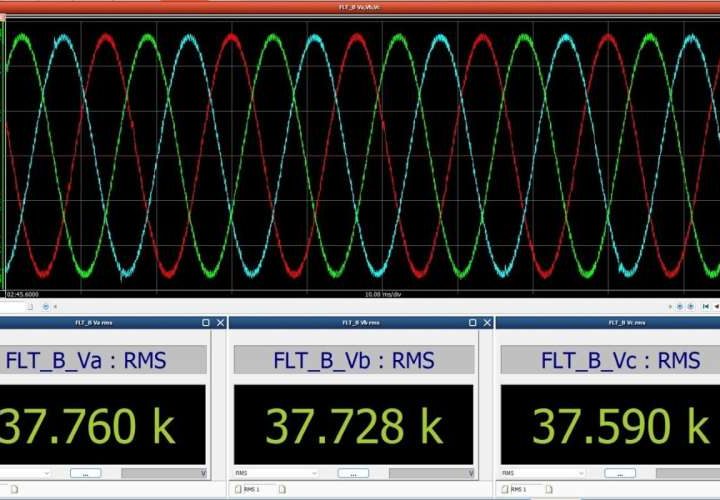Click the ellipsis button in Va panel
The image size is (720, 500).
coord(86,473)
